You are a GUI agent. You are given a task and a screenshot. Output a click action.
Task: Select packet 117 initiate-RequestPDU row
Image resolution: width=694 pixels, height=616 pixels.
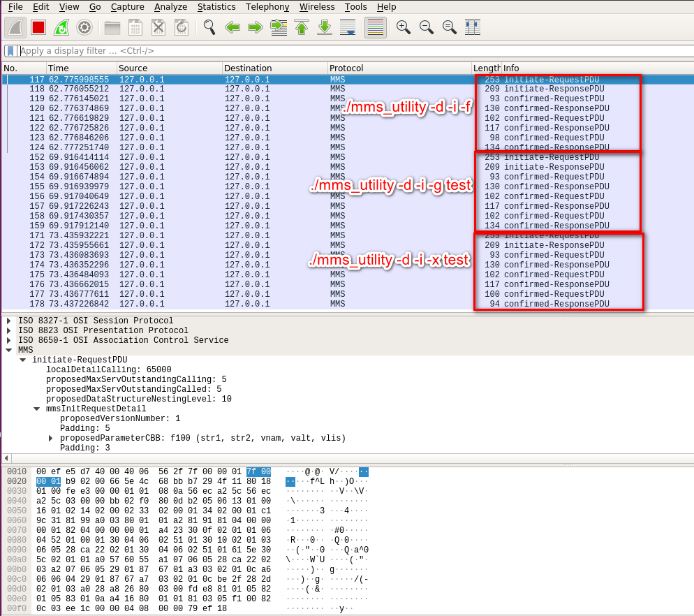coord(348,80)
